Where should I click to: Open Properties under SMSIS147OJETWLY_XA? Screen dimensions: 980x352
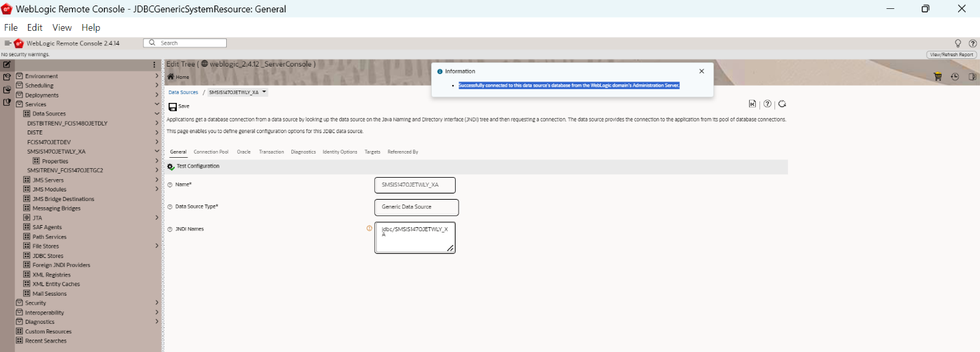point(55,161)
